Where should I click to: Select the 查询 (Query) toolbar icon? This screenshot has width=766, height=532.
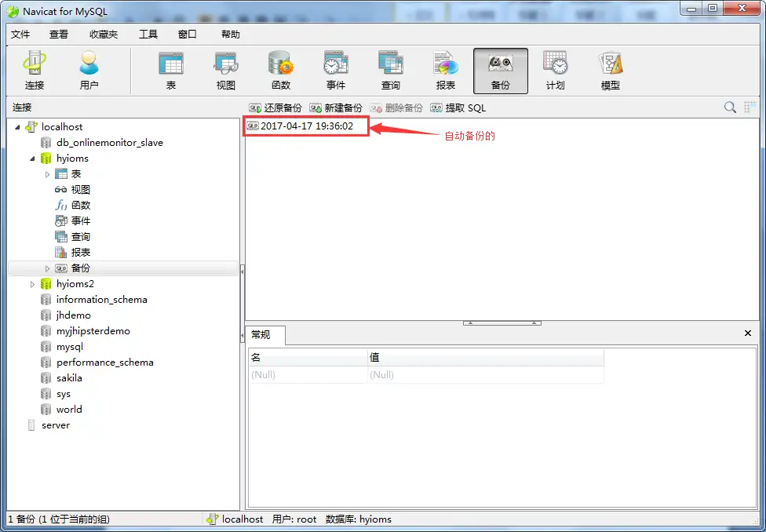tap(390, 71)
